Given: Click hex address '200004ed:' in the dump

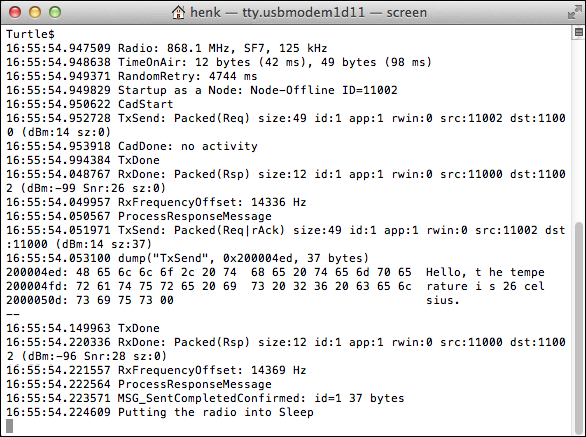Looking at the screenshot, I should (x=37, y=272).
